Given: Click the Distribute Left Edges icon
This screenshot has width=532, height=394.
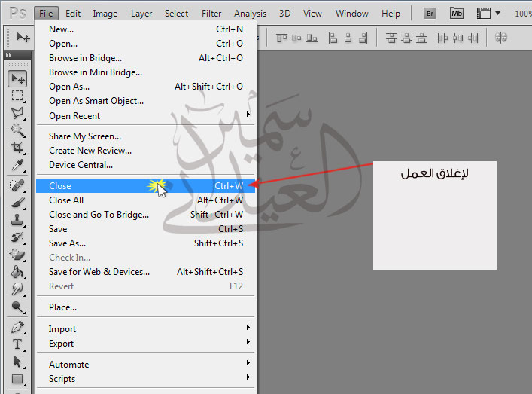Looking at the screenshot, I should click(x=442, y=38).
